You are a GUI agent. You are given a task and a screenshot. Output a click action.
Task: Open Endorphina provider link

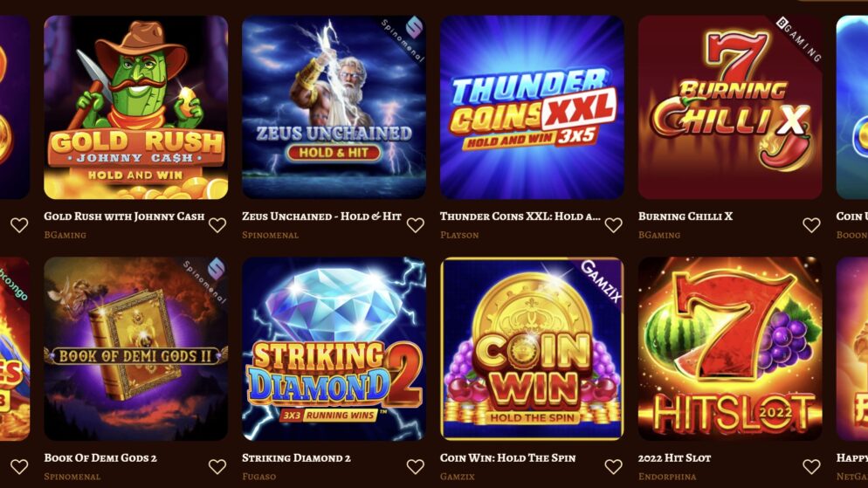point(667,477)
